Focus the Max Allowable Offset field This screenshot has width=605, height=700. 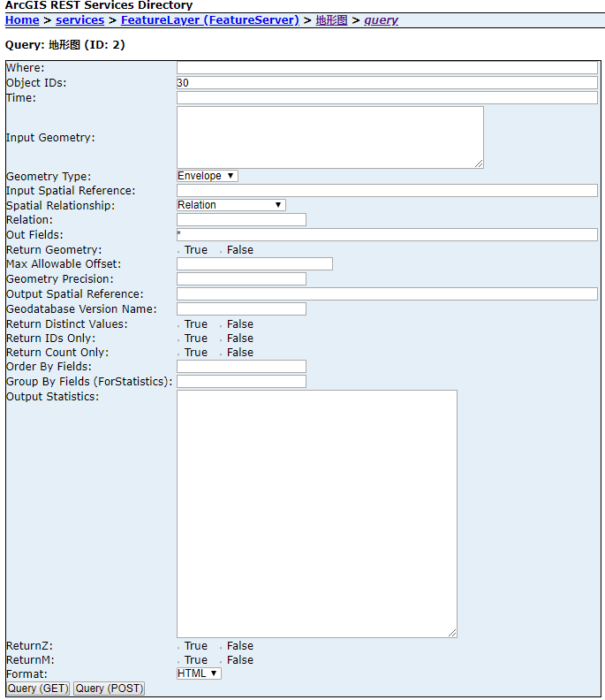(x=254, y=264)
